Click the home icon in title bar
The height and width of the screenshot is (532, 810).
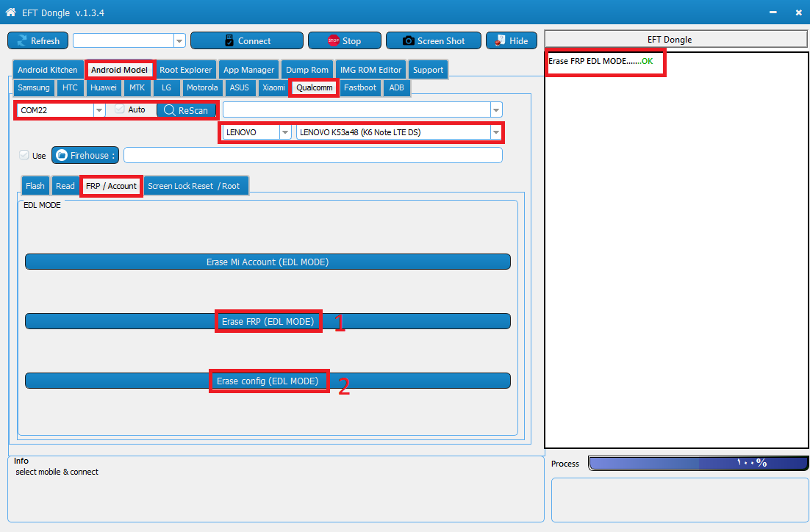(x=10, y=12)
